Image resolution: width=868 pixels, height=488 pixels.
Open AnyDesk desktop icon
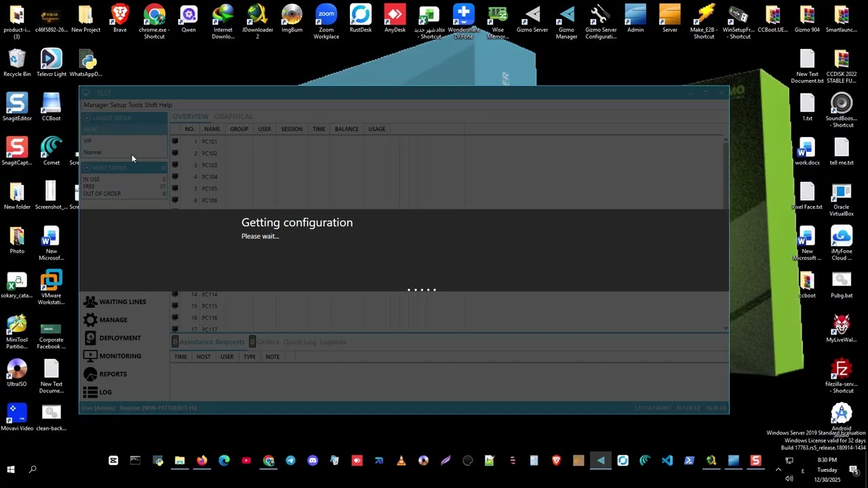(395, 18)
